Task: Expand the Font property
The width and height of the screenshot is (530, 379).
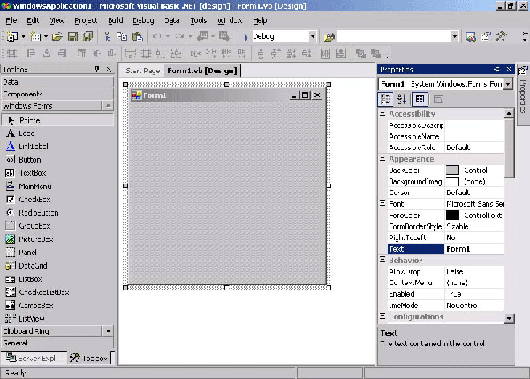Action: pyautogui.click(x=382, y=203)
